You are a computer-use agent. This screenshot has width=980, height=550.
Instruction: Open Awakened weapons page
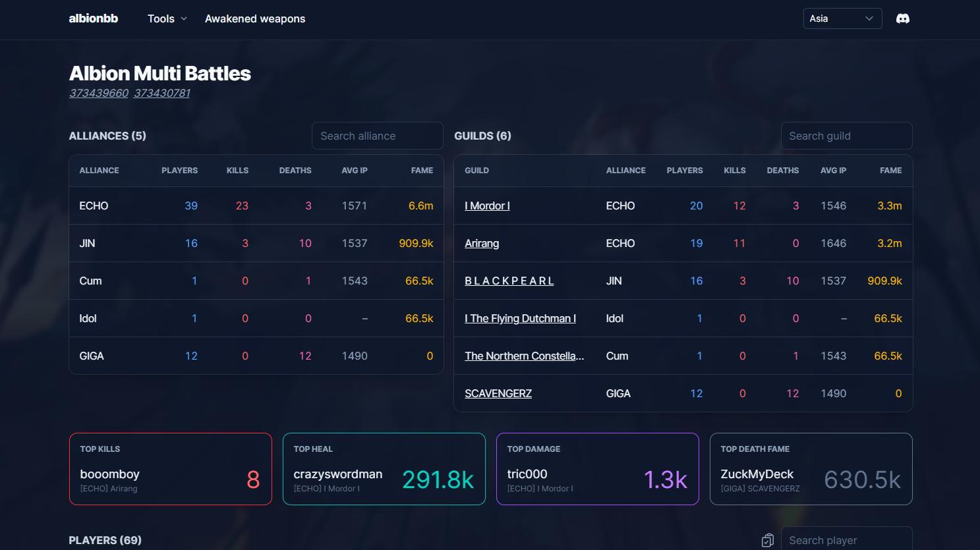tap(255, 18)
